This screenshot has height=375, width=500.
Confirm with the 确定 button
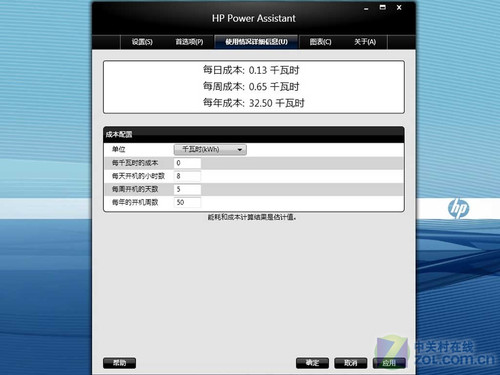click(312, 363)
